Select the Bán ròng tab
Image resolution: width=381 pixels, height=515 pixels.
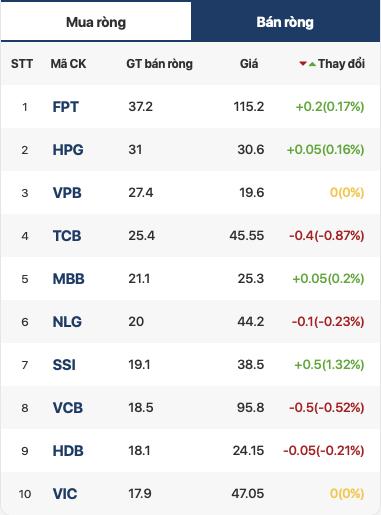click(x=285, y=22)
